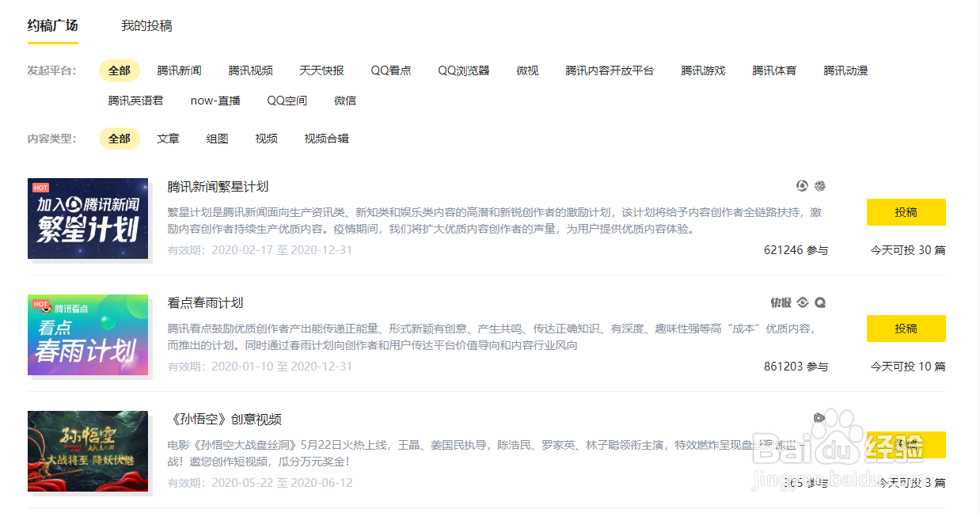Click 有效期 2020-01-10 至 2020-12-31 text
Screen dimensions: 980x513
[260, 367]
